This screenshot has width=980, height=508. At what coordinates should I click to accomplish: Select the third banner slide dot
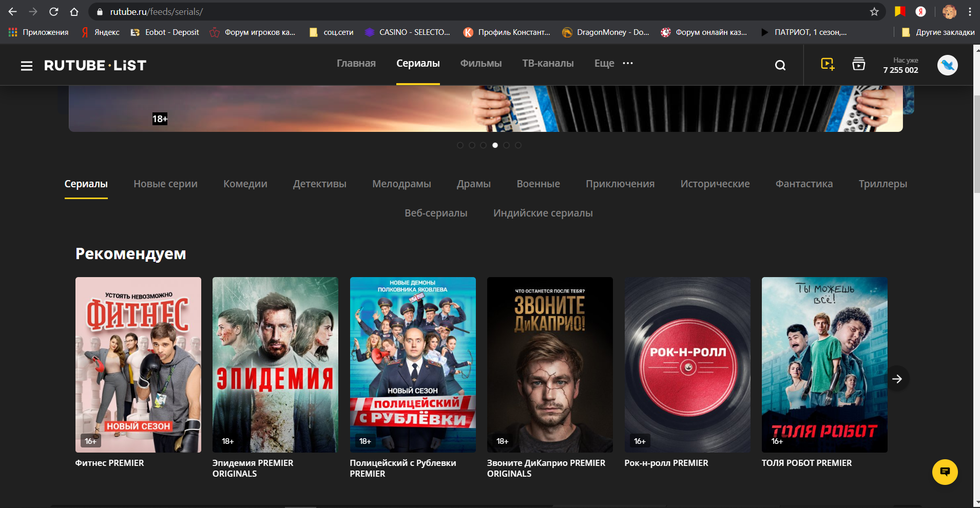483,145
